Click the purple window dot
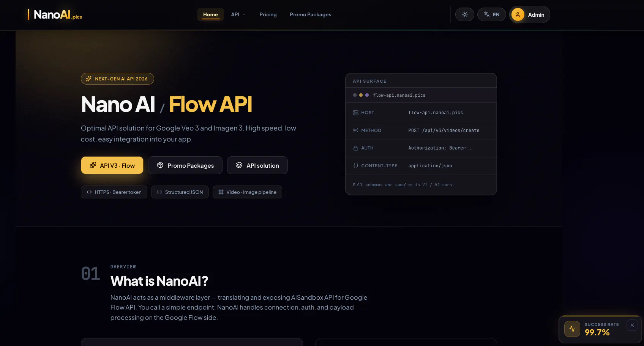644x346 pixels. 367,95
